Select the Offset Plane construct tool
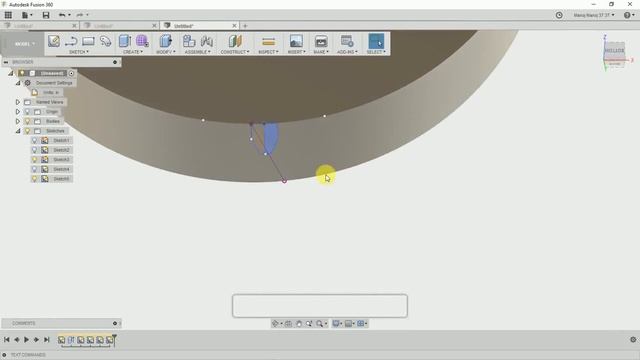This screenshot has height=360, width=640. 235,41
